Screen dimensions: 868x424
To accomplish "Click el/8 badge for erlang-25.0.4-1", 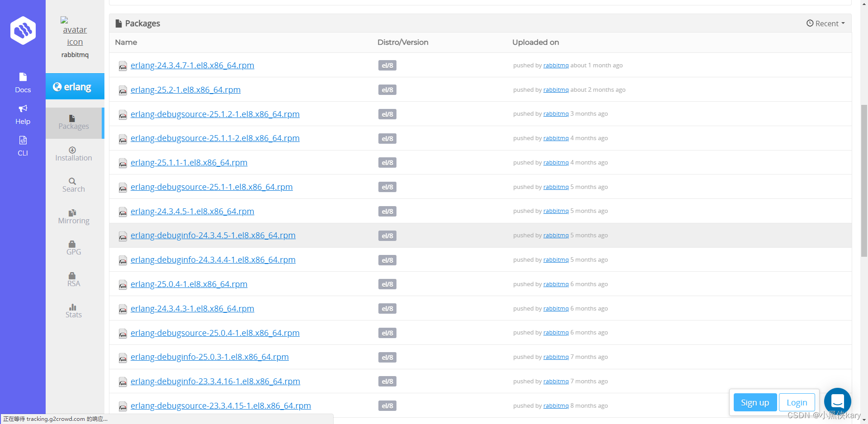I will click(387, 284).
